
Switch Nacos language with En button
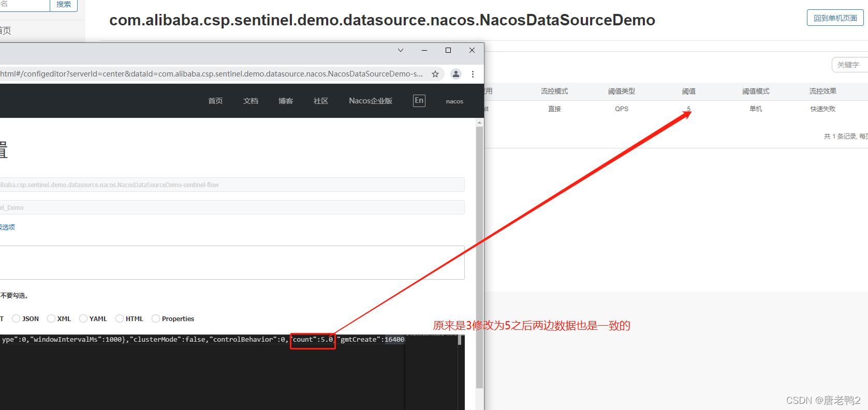(419, 100)
